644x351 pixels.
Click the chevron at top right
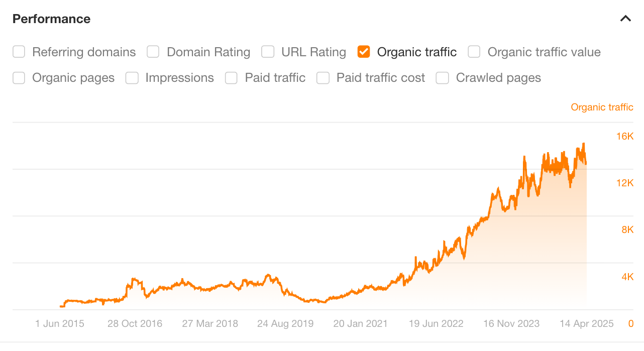(x=625, y=18)
